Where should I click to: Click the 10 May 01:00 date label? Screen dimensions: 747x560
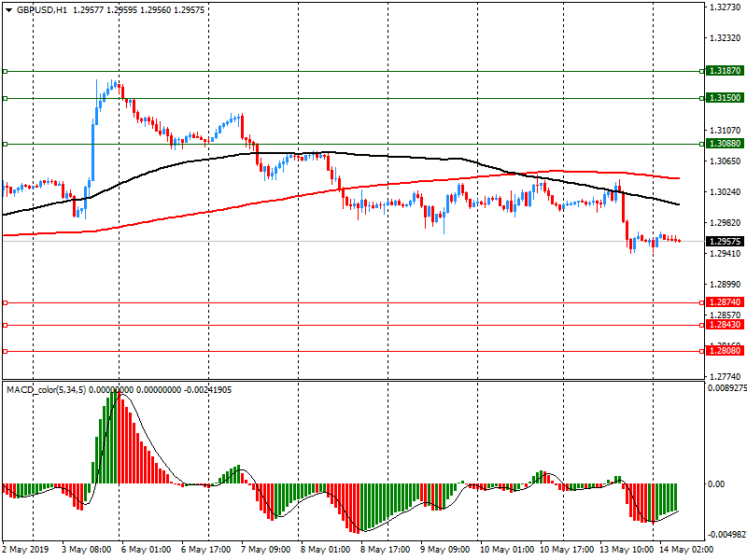click(x=505, y=551)
